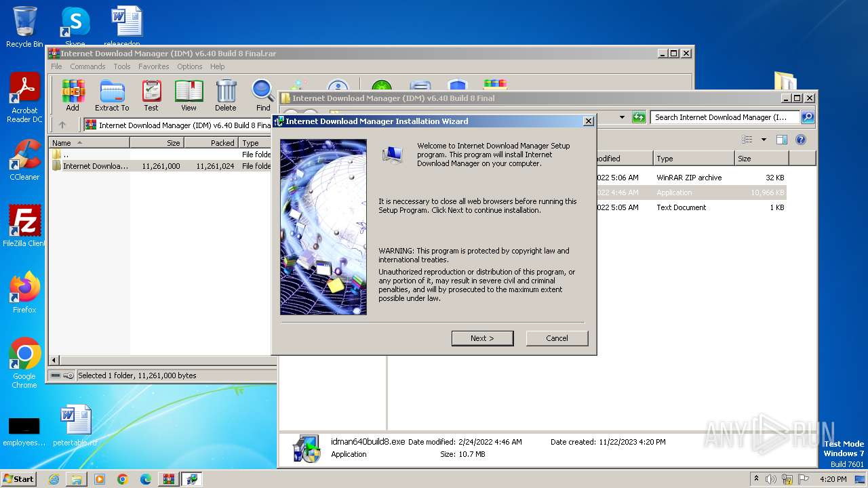
Task: Open the WinRAR Commands menu
Action: click(x=87, y=66)
